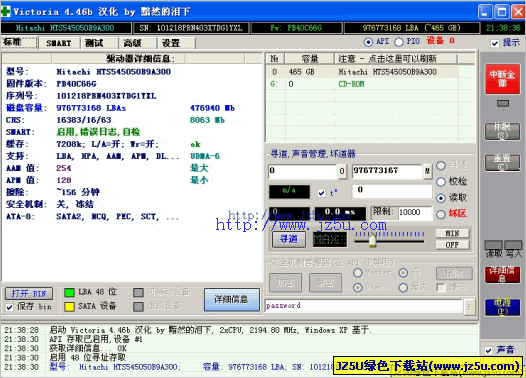Click the start LBA input field

point(303,171)
